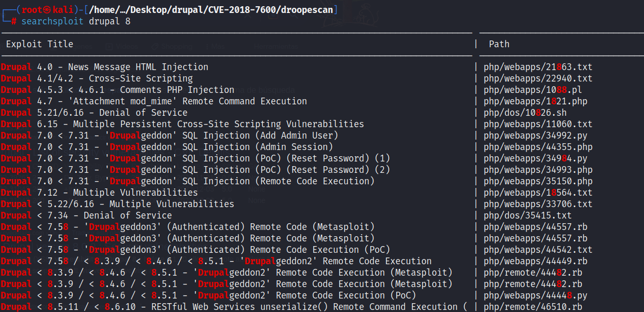Viewport: 644px width, 312px height.
Task: Click path php/webapps/34992.py
Action: click(535, 135)
